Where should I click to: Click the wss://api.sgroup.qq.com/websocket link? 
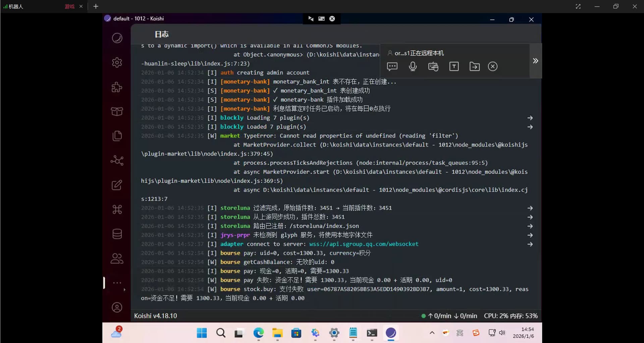[x=364, y=244]
